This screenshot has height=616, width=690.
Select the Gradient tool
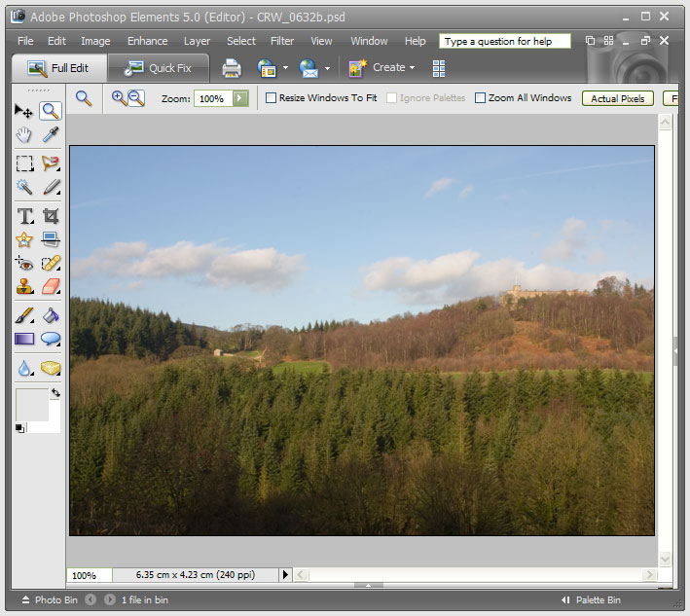click(24, 339)
